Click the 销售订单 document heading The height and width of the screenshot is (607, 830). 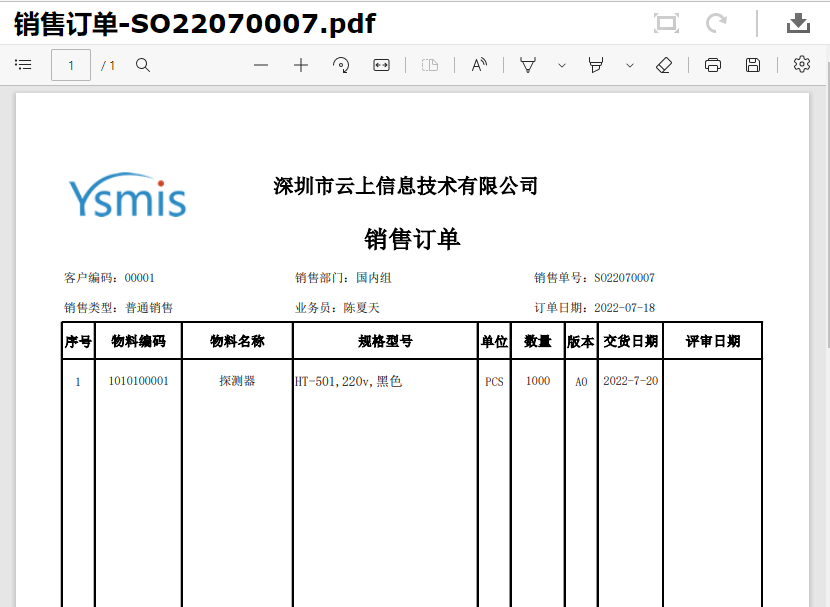412,239
